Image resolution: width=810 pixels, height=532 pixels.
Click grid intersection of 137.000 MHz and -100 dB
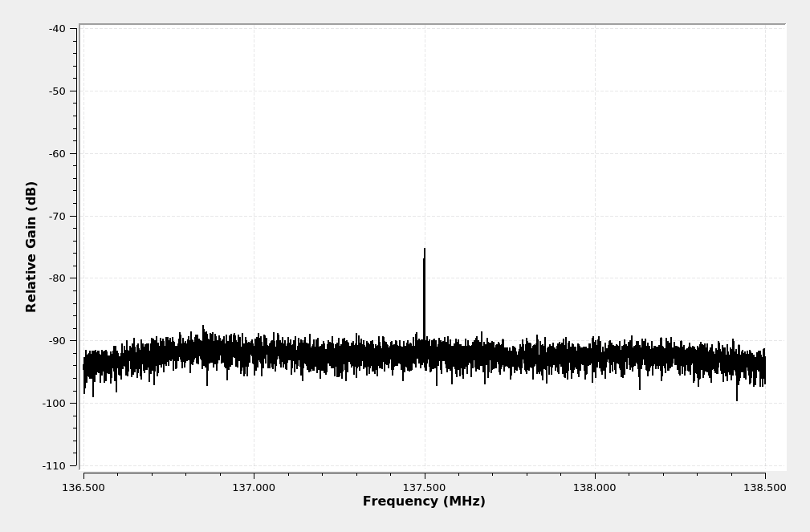pos(254,403)
